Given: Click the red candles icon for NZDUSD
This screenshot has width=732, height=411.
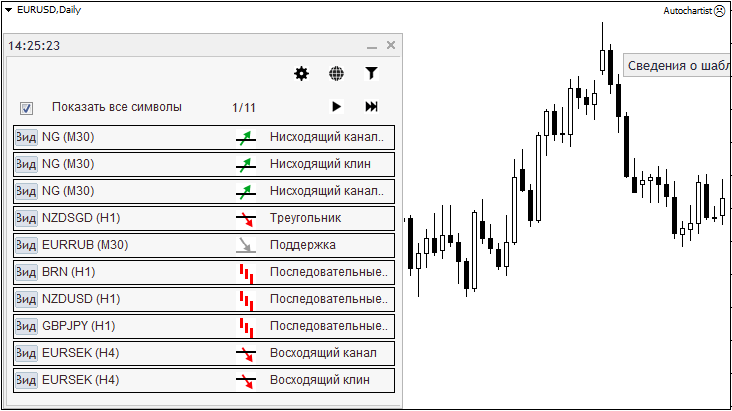Looking at the screenshot, I should [x=246, y=299].
